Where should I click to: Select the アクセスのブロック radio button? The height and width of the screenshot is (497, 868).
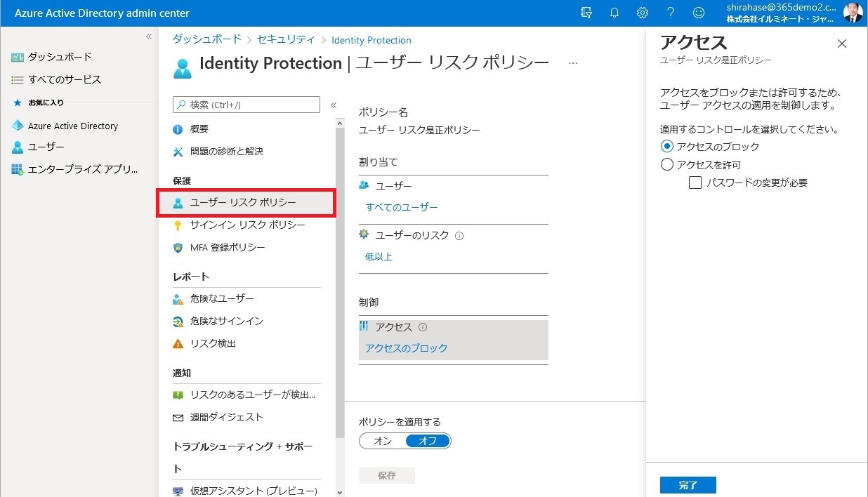tap(667, 147)
